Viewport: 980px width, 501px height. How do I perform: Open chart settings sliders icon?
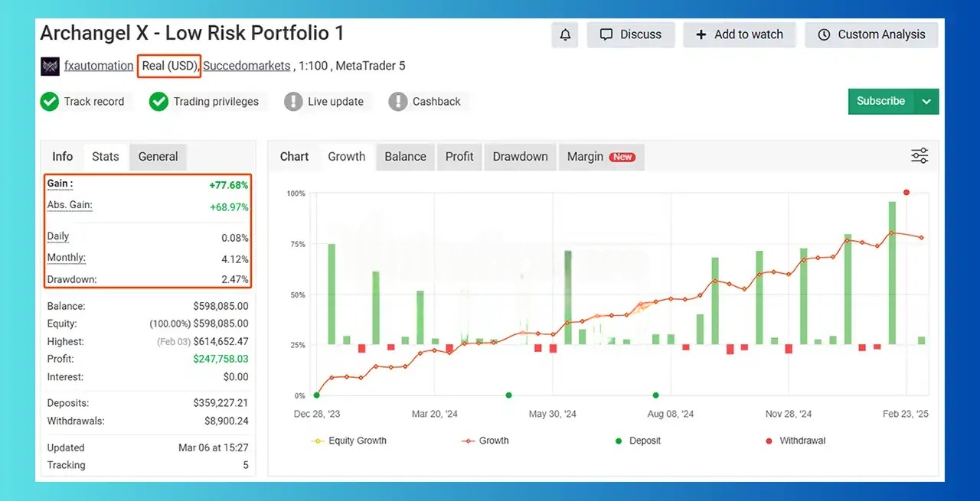pos(920,156)
